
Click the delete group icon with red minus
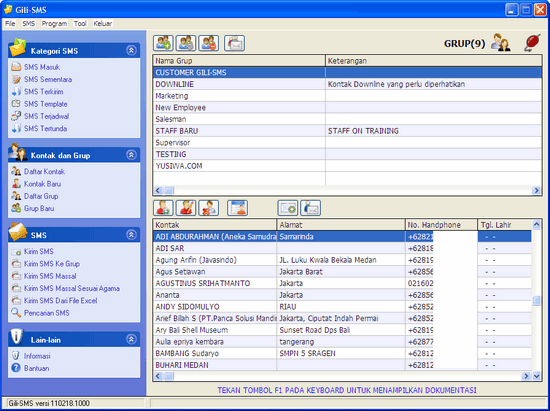209,43
